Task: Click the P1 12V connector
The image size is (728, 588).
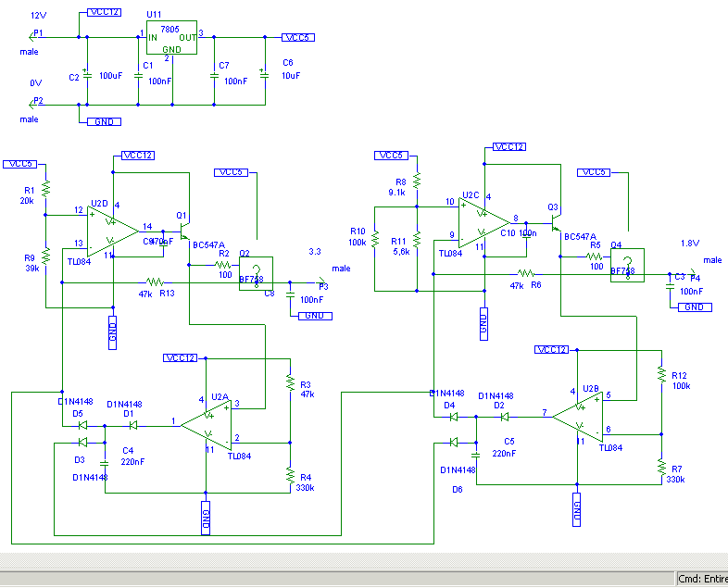Action: [x=35, y=37]
